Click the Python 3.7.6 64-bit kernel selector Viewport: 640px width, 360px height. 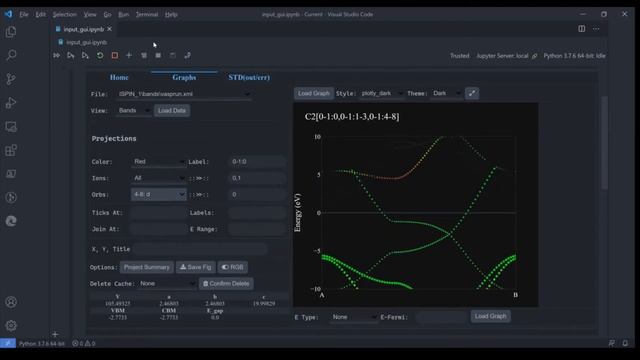click(x=574, y=56)
